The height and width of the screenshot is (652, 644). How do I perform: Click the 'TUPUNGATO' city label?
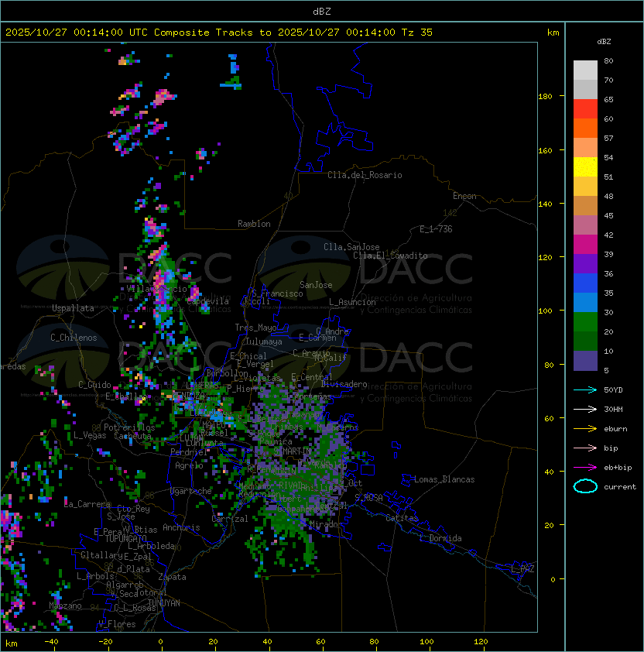[125, 538]
